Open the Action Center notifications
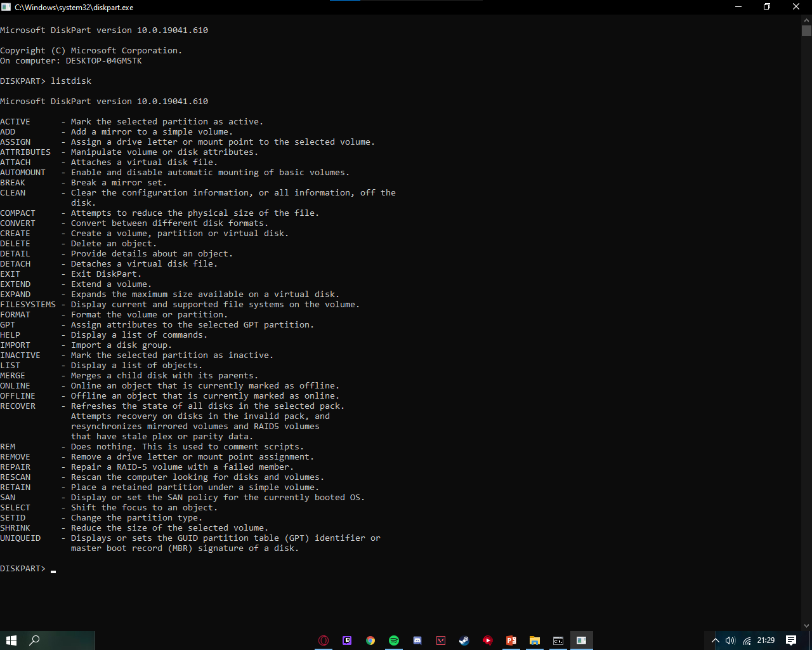 [791, 640]
